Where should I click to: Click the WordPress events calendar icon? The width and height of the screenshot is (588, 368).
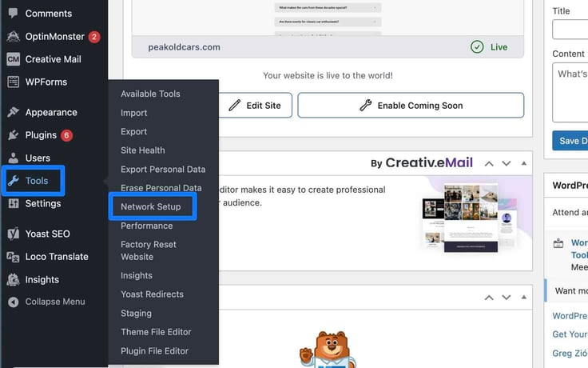[x=558, y=243]
